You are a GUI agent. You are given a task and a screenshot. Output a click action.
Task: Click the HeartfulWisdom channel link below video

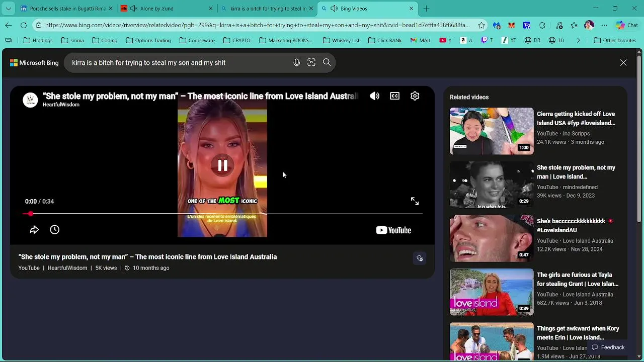67,268
